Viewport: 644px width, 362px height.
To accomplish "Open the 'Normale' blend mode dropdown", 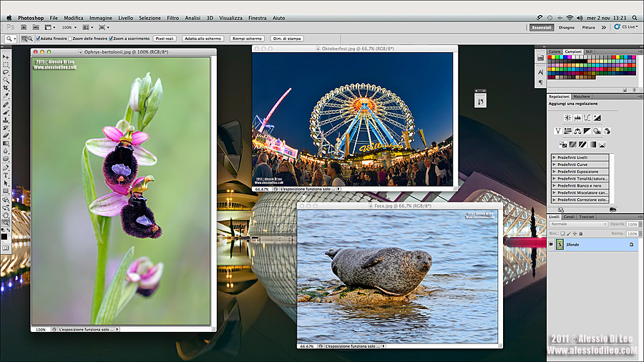I will click(x=578, y=224).
